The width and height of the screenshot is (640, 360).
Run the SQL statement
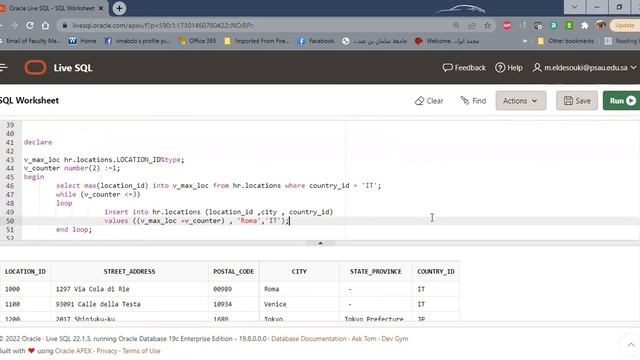click(x=622, y=100)
